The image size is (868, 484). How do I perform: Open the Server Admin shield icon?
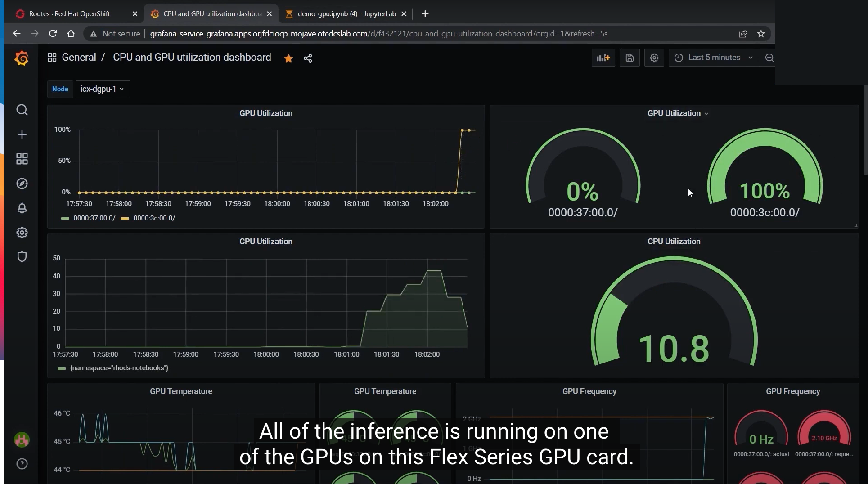coord(22,257)
